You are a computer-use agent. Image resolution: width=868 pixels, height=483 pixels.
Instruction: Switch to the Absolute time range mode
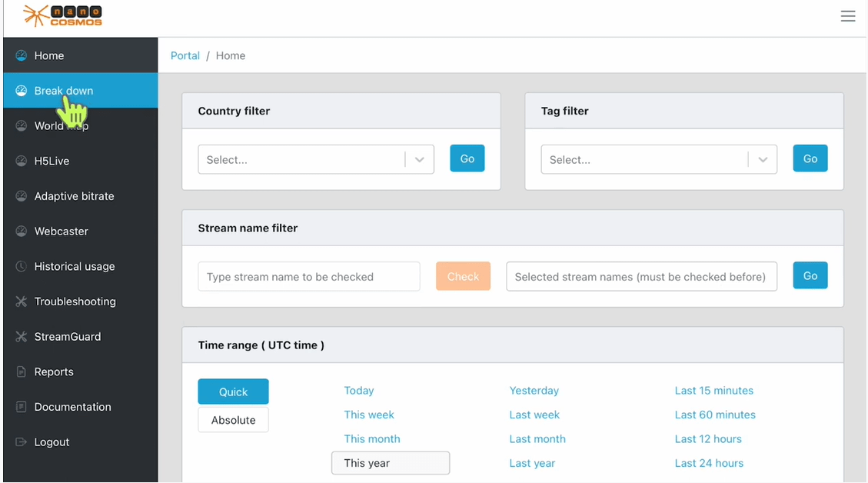[233, 420]
